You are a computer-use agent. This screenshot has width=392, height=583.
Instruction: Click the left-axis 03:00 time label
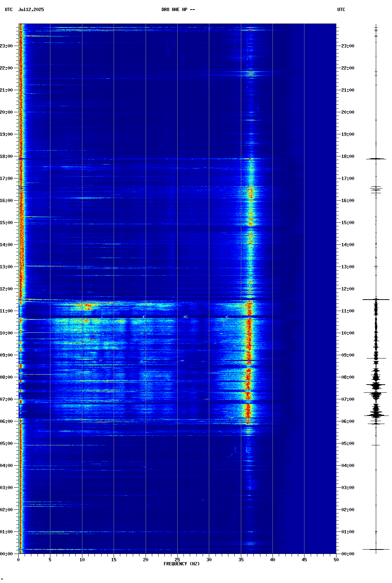[6, 488]
